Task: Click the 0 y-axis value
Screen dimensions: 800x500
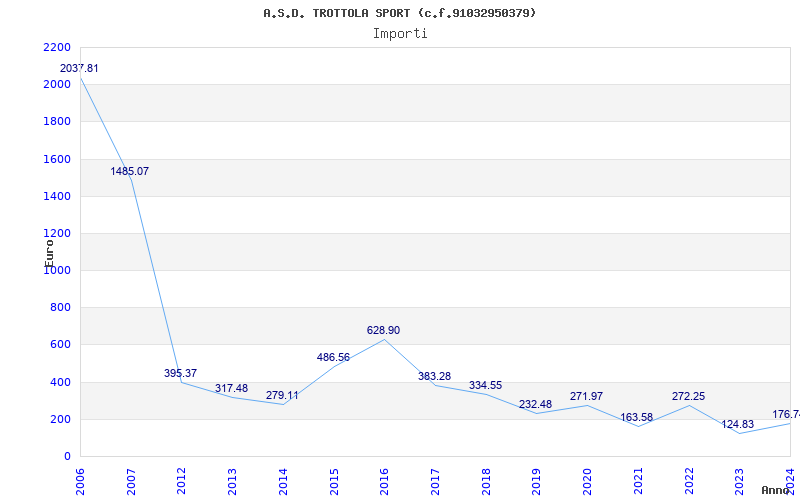Action: tap(67, 456)
